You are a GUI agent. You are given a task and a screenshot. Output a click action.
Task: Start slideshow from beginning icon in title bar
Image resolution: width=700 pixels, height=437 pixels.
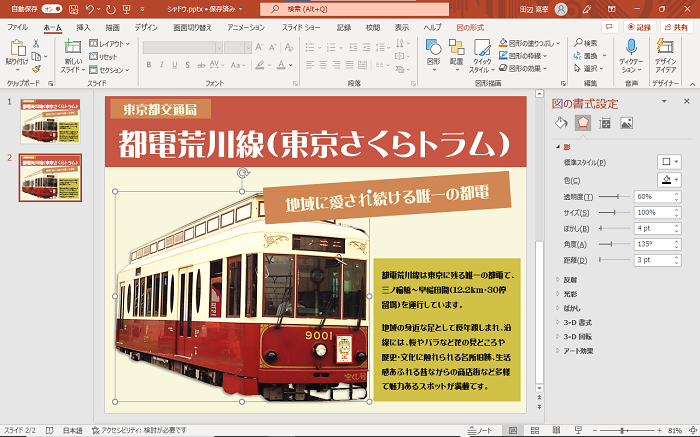[x=126, y=9]
